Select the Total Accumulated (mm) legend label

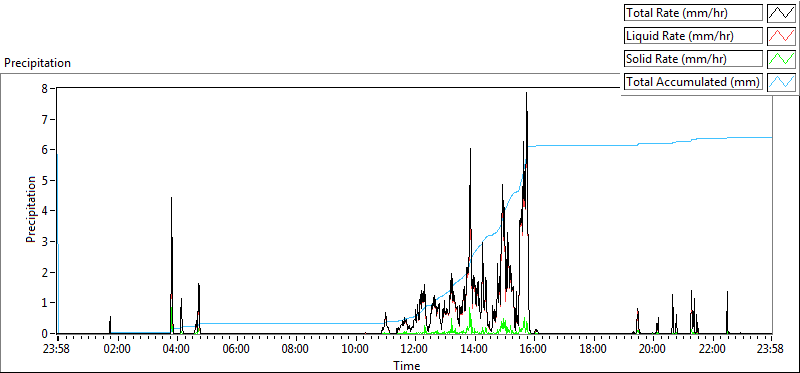tap(693, 81)
